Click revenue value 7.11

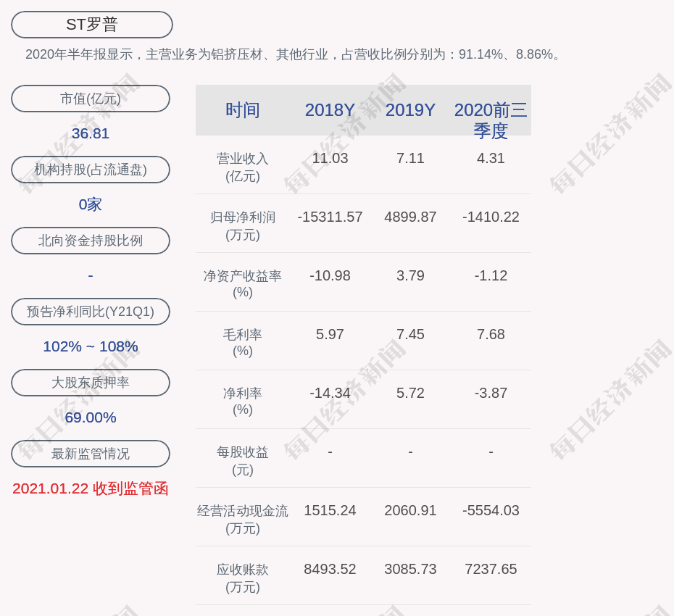[x=410, y=158]
